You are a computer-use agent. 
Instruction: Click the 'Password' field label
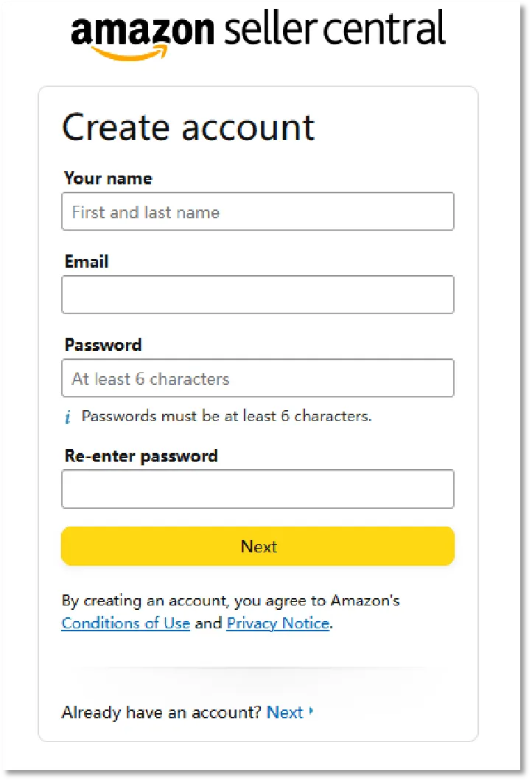click(x=103, y=345)
